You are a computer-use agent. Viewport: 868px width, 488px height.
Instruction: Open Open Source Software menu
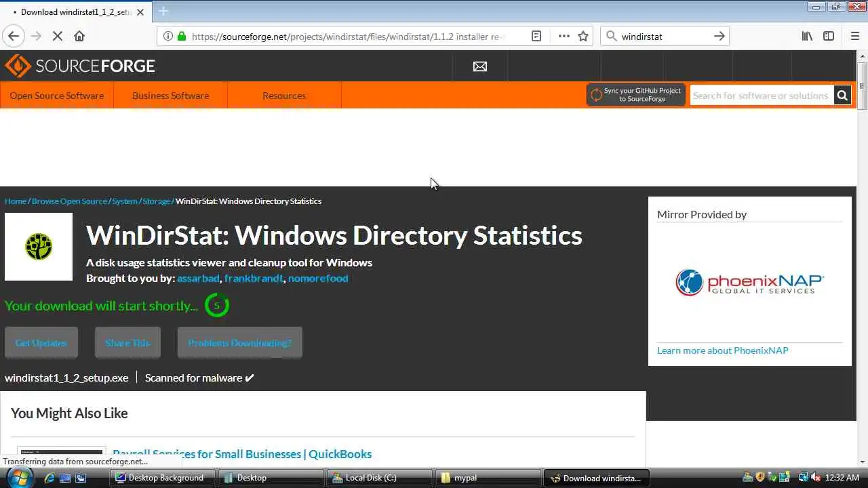click(x=57, y=96)
